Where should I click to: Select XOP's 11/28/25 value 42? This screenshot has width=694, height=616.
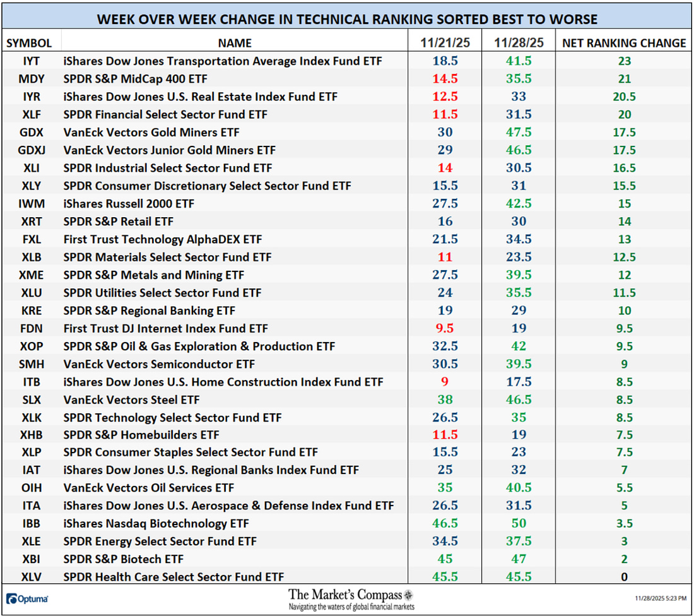click(x=519, y=346)
